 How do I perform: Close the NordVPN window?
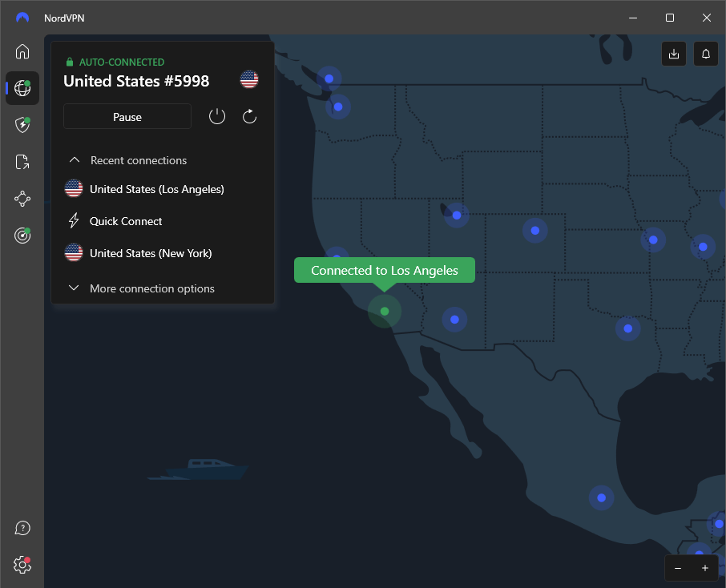706,18
